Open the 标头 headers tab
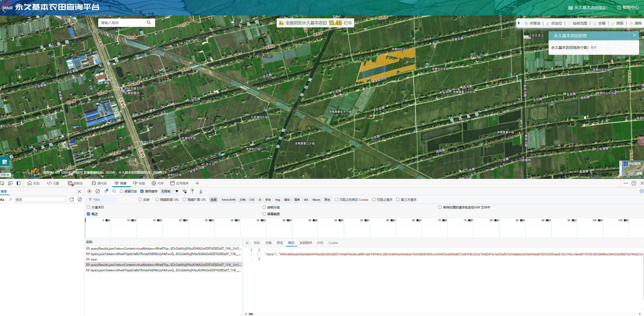The image size is (644, 316). 257,243
